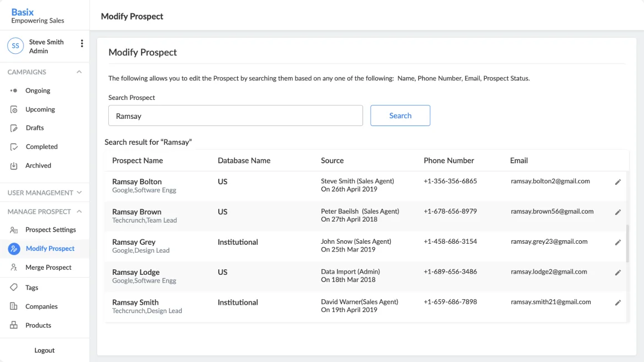The image size is (644, 362).
Task: Select the name Ramsay Lodge
Action: (136, 272)
